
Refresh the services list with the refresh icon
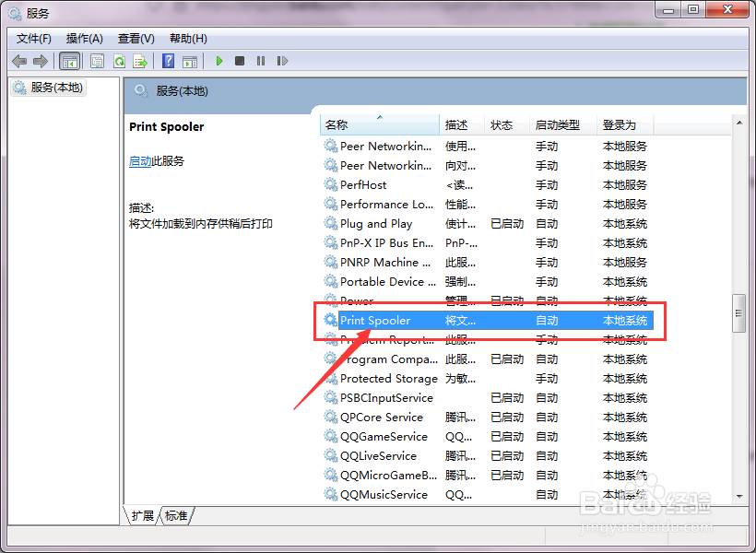tap(119, 61)
